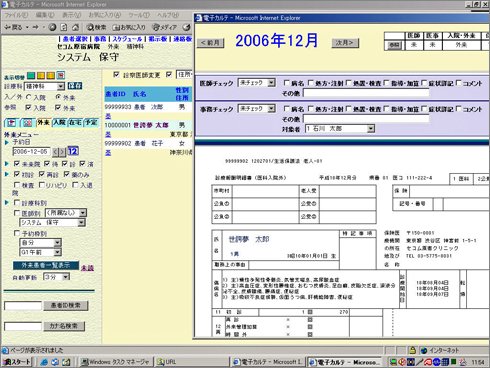
Task: Toggle the 参照 入院 checkbox
Action: pyautogui.click(x=28, y=108)
